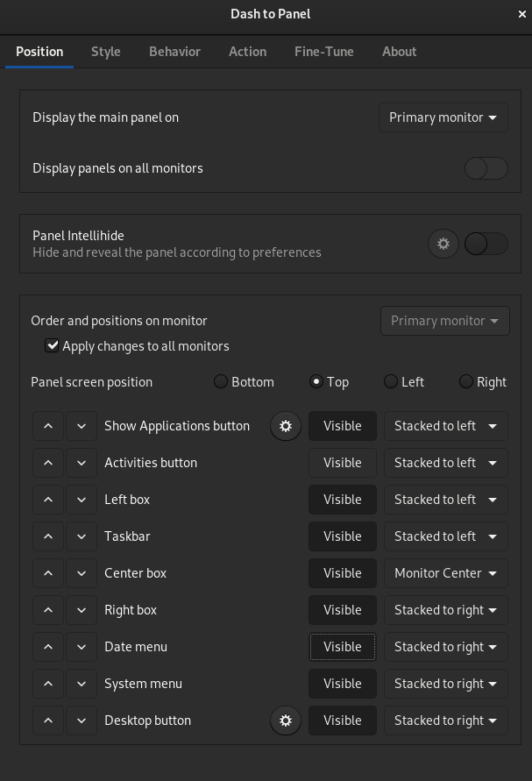The height and width of the screenshot is (781, 532).
Task: Switch to the About tab
Action: (399, 52)
